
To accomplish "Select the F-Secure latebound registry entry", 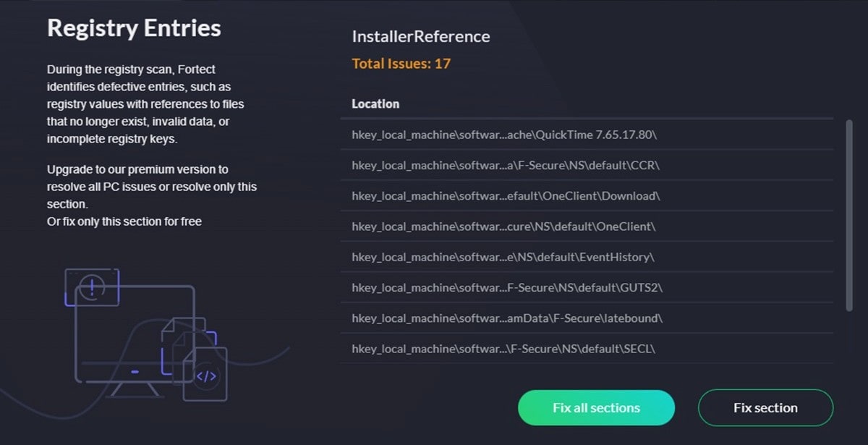I will [x=506, y=318].
